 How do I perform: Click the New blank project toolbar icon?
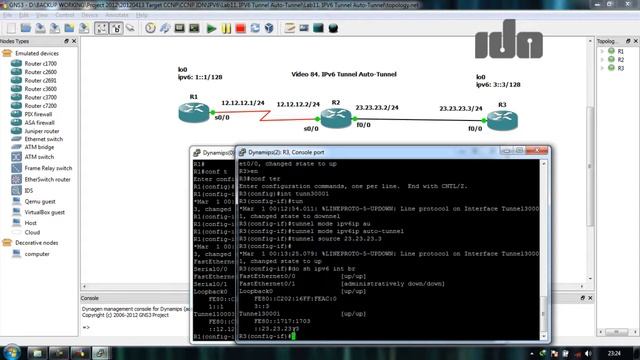coord(11,28)
